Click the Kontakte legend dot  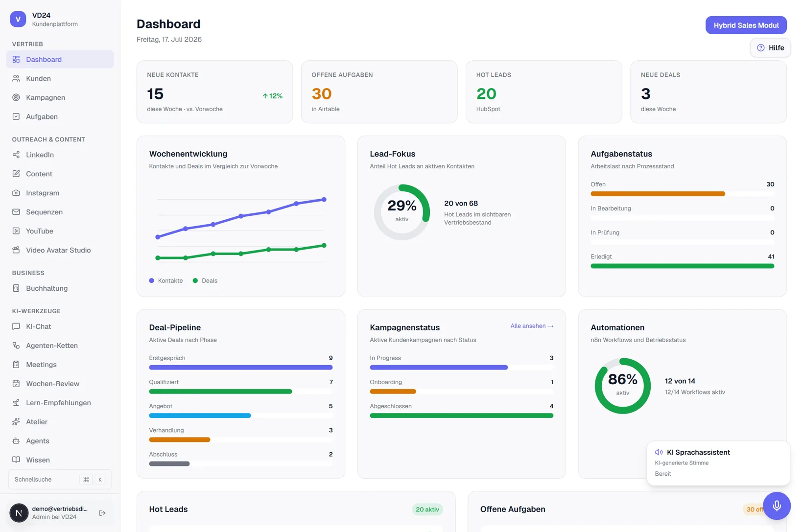coord(152,281)
